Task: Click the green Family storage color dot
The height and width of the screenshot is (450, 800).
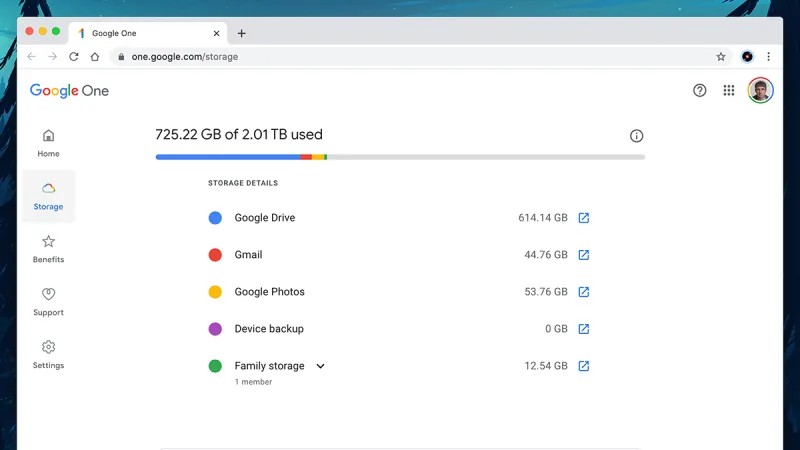Action: click(x=215, y=366)
